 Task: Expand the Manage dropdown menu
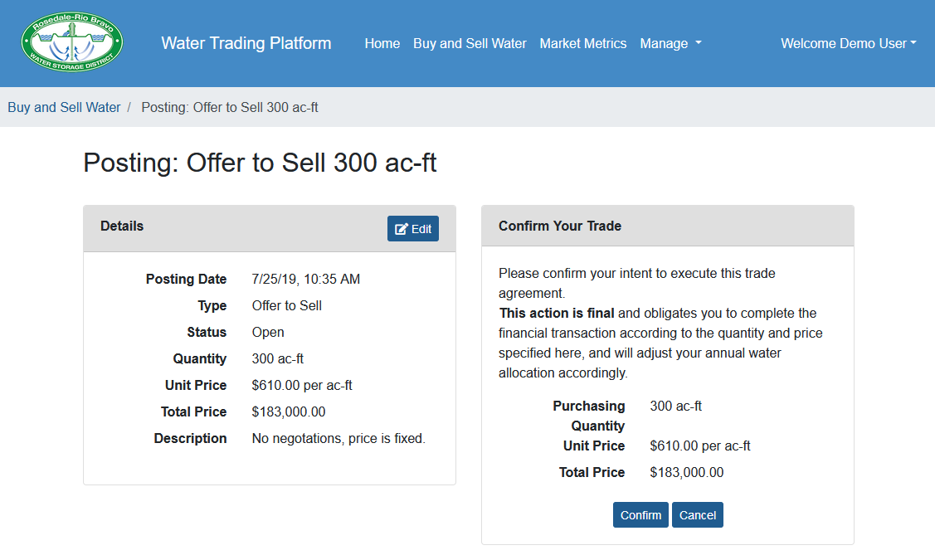[670, 43]
